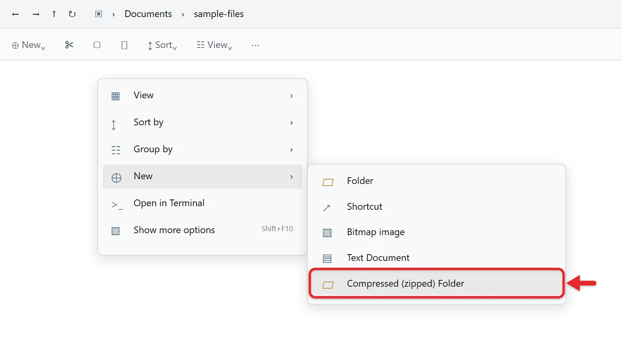The height and width of the screenshot is (364, 621).
Task: Open the New dropdown in toolbar
Action: pos(29,45)
